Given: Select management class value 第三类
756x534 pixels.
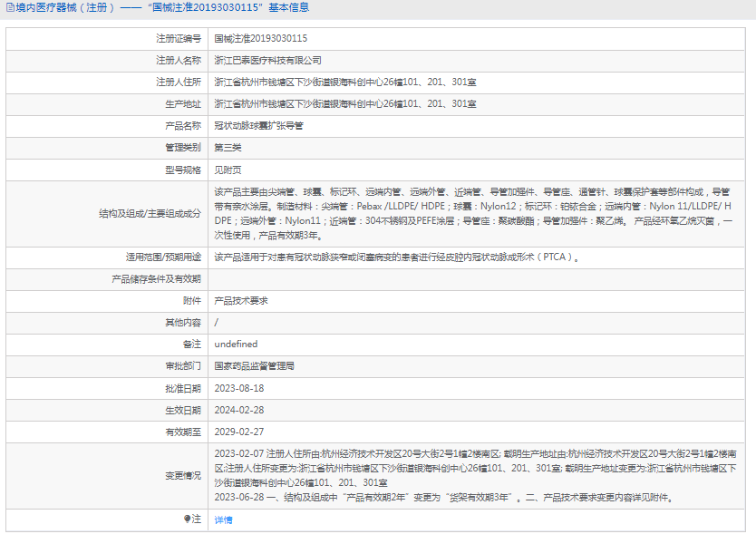Looking at the screenshot, I should pos(228,148).
